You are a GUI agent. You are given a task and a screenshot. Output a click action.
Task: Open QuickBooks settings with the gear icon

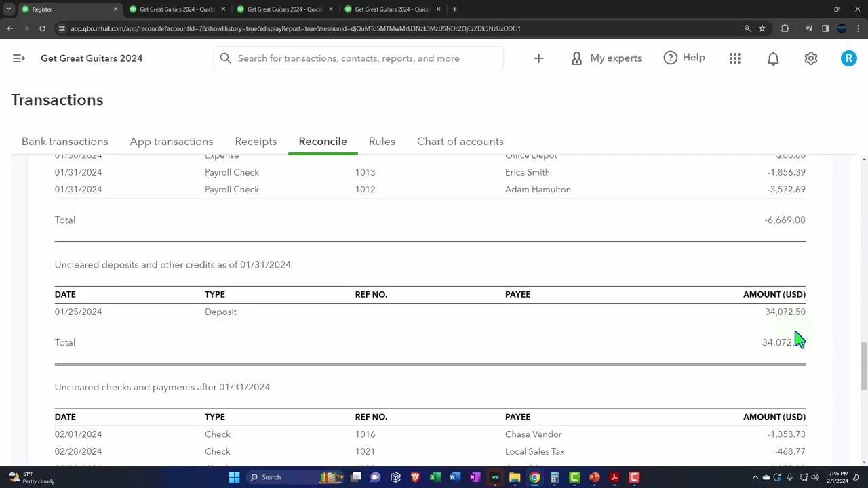point(811,58)
